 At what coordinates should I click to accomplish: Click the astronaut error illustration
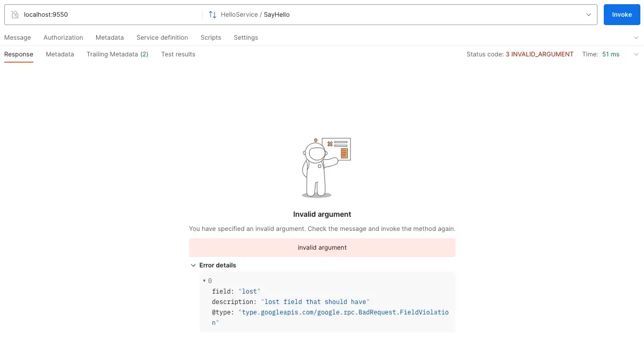pos(326,168)
